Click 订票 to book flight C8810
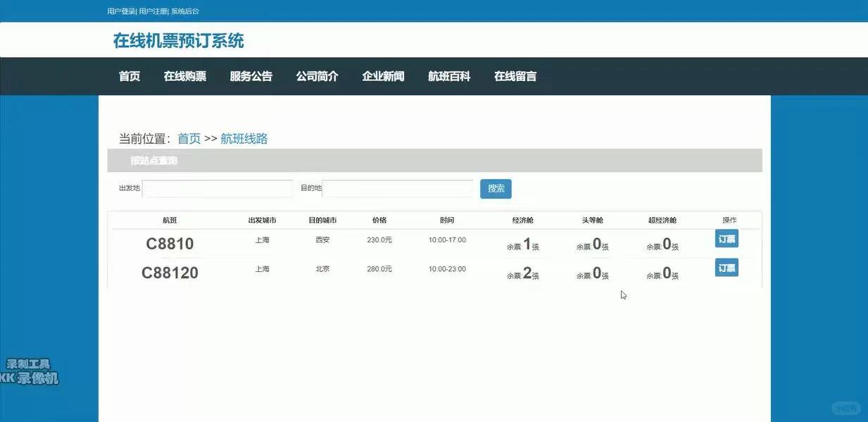 tap(727, 239)
